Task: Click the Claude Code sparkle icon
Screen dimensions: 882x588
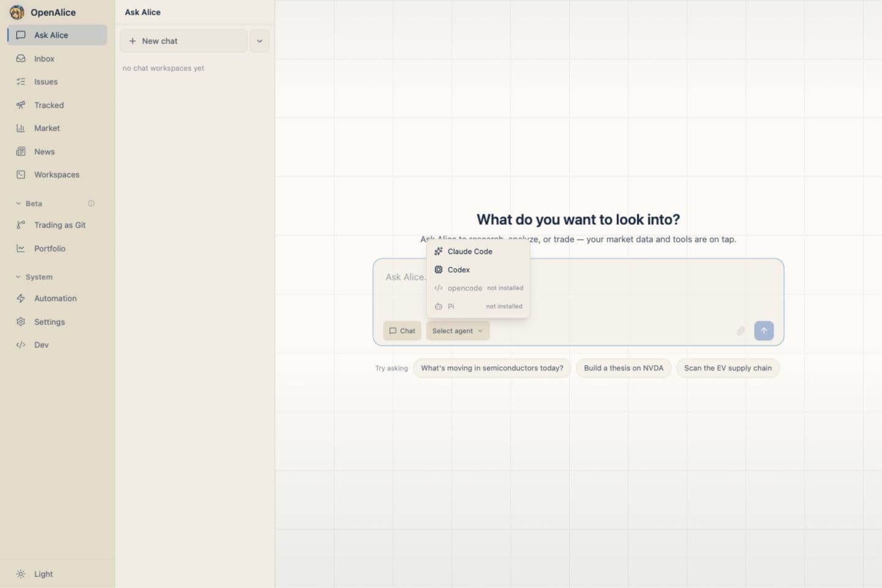Action: (x=439, y=251)
